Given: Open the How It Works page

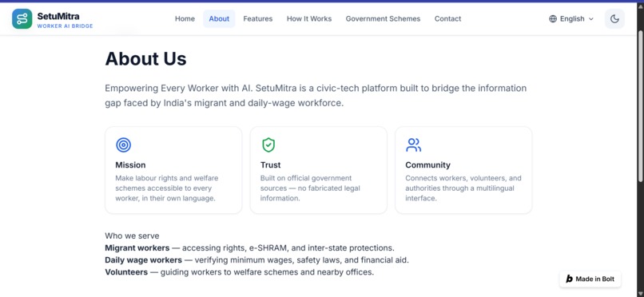Looking at the screenshot, I should 309,19.
